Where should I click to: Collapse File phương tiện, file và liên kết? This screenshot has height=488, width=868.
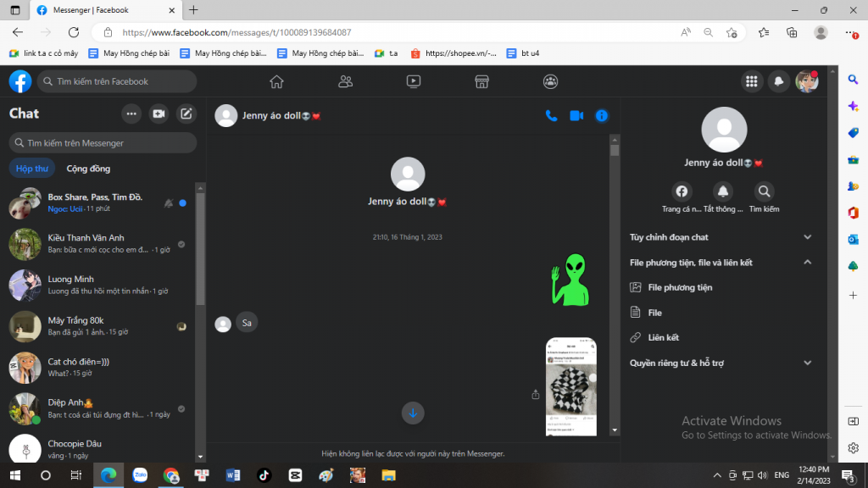(807, 263)
